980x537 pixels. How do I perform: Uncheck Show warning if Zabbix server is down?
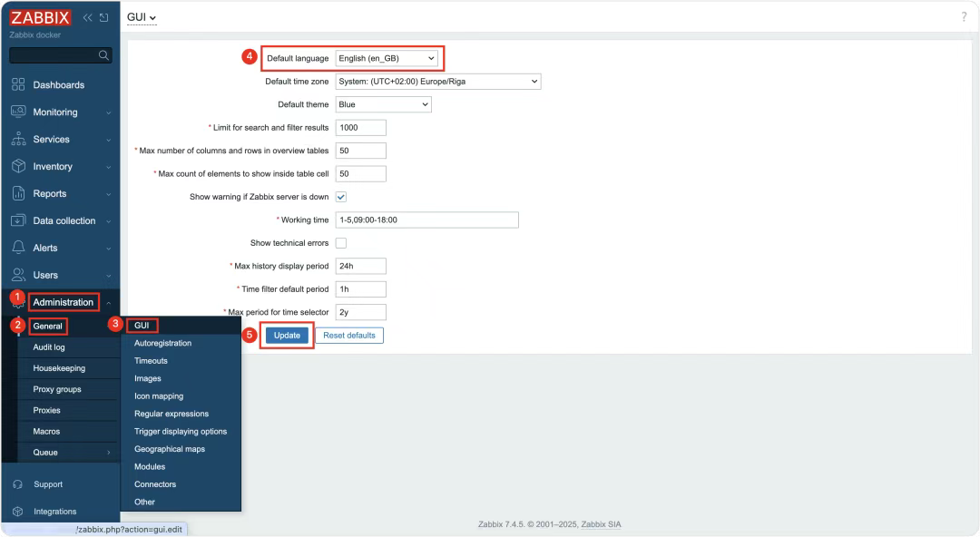[341, 197]
